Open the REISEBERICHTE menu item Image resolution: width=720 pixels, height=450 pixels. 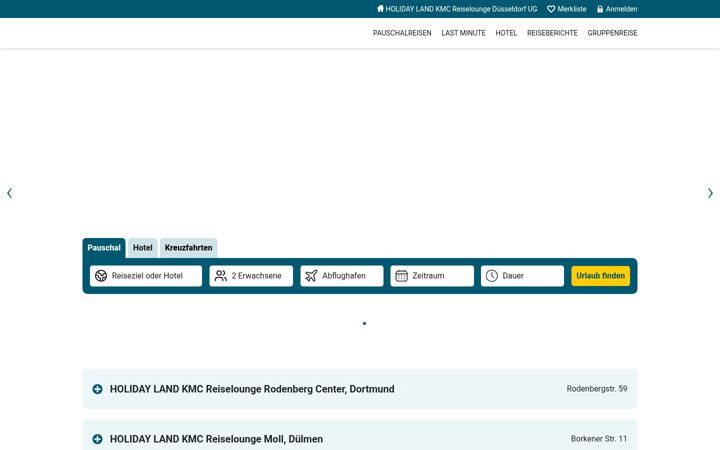click(552, 33)
